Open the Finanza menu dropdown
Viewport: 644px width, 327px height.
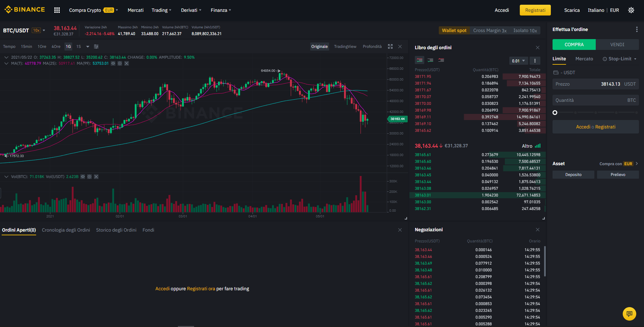click(221, 10)
